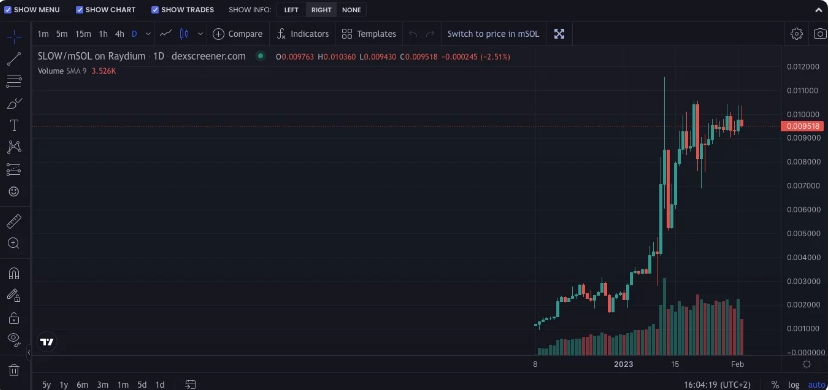The image size is (829, 390).
Task: Click the Volume SMA 9 indicator label
Action: click(x=61, y=71)
